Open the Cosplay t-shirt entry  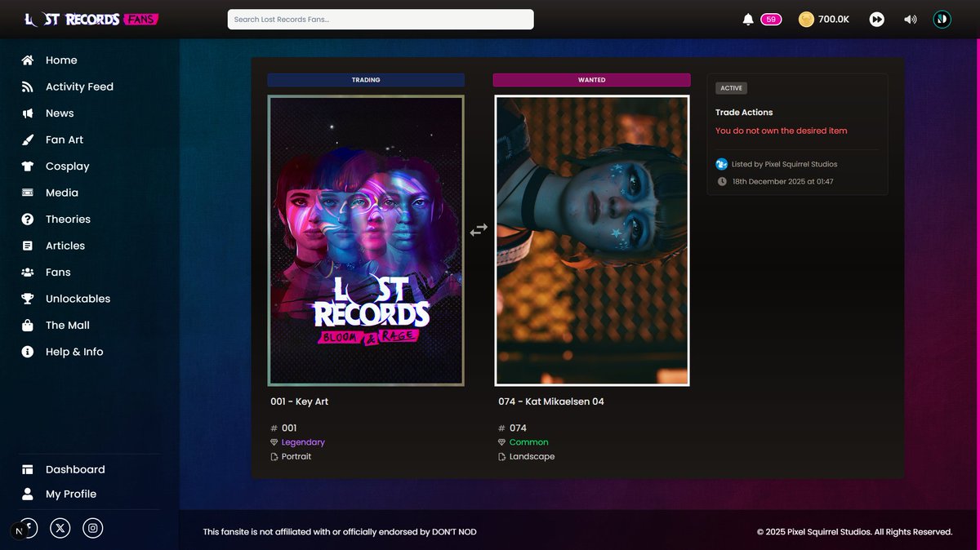[x=56, y=166]
